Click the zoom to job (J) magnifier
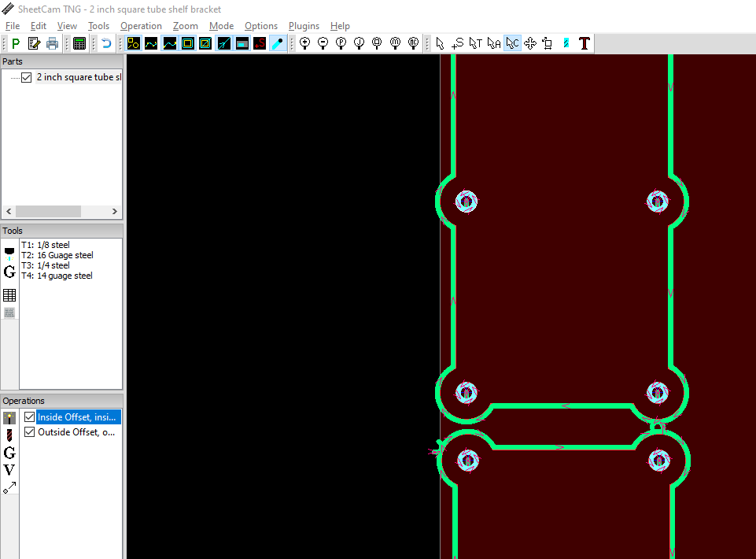756x559 pixels. (x=360, y=43)
